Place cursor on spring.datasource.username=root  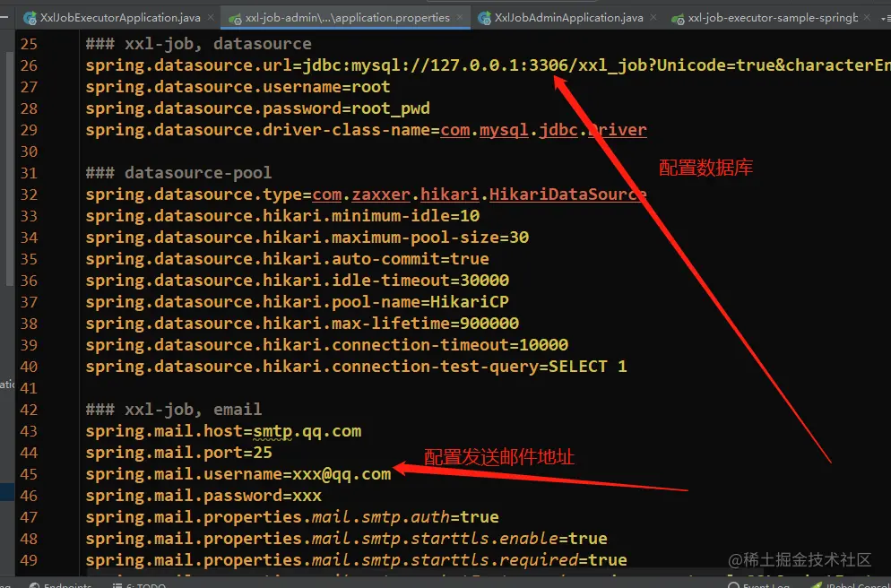point(238,87)
